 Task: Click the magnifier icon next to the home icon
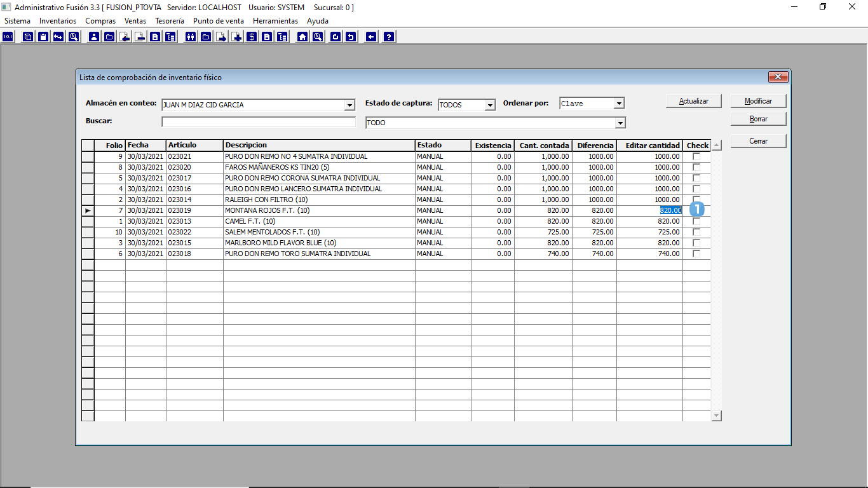(x=318, y=37)
